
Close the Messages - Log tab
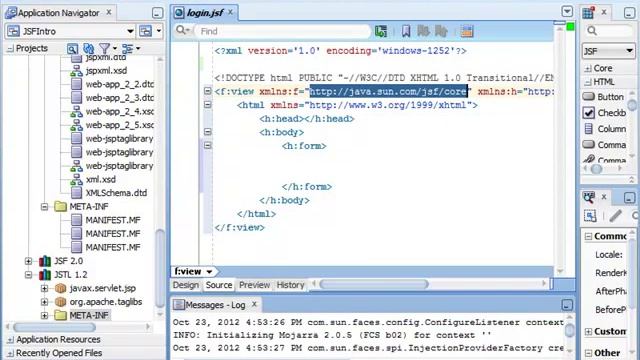pos(254,304)
